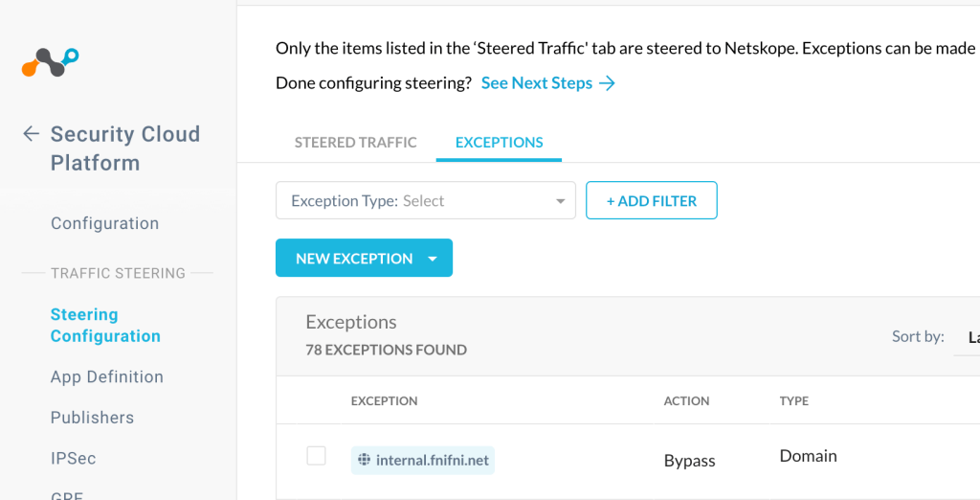
Task: Click the internal.fnifni.net exception tag
Action: (x=422, y=460)
